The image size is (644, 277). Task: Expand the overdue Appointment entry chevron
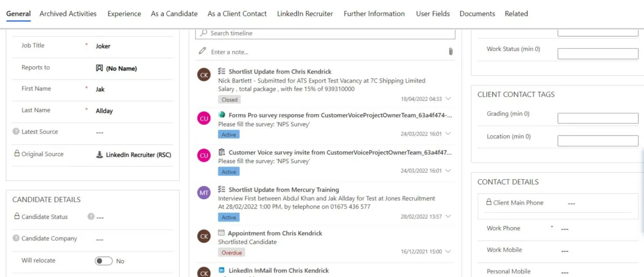448,251
